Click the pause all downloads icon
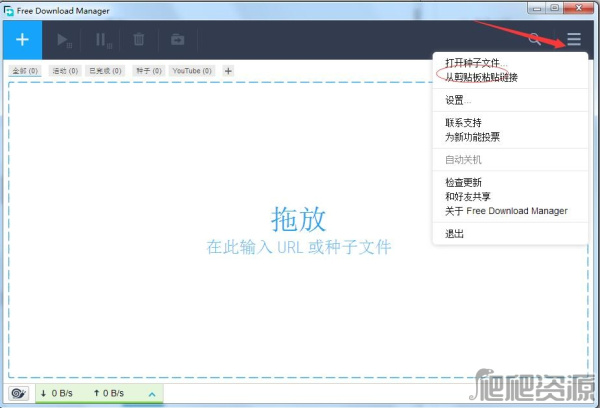Screen dimensions: 600x408 pos(103,40)
